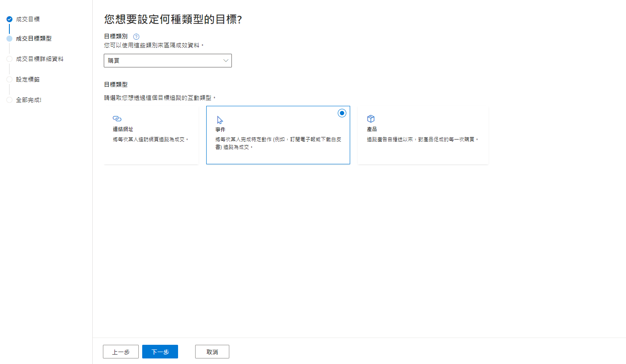This screenshot has height=364, width=626.
Task: Click the cursor icon for 事件
Action: [220, 120]
